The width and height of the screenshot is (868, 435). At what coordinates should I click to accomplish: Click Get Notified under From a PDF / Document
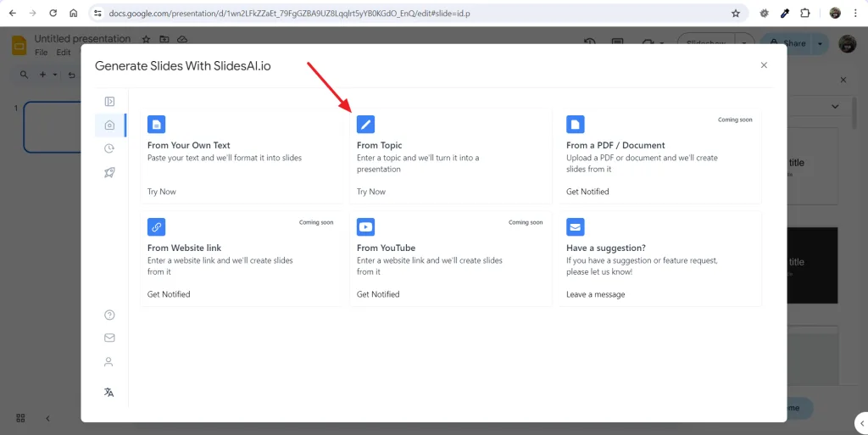(587, 192)
